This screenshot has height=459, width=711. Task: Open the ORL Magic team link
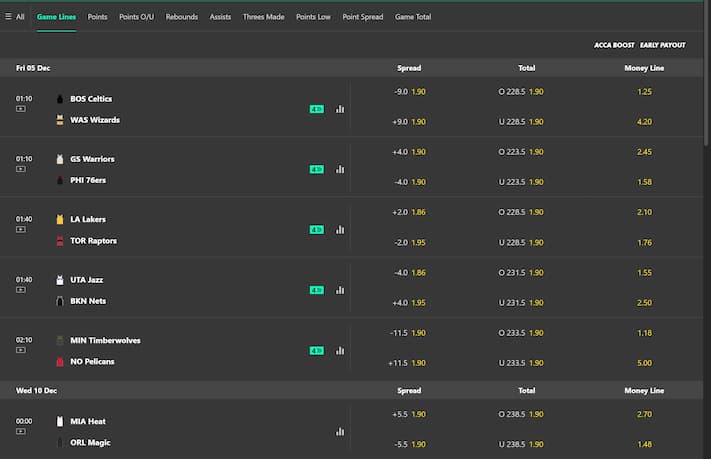click(x=90, y=443)
